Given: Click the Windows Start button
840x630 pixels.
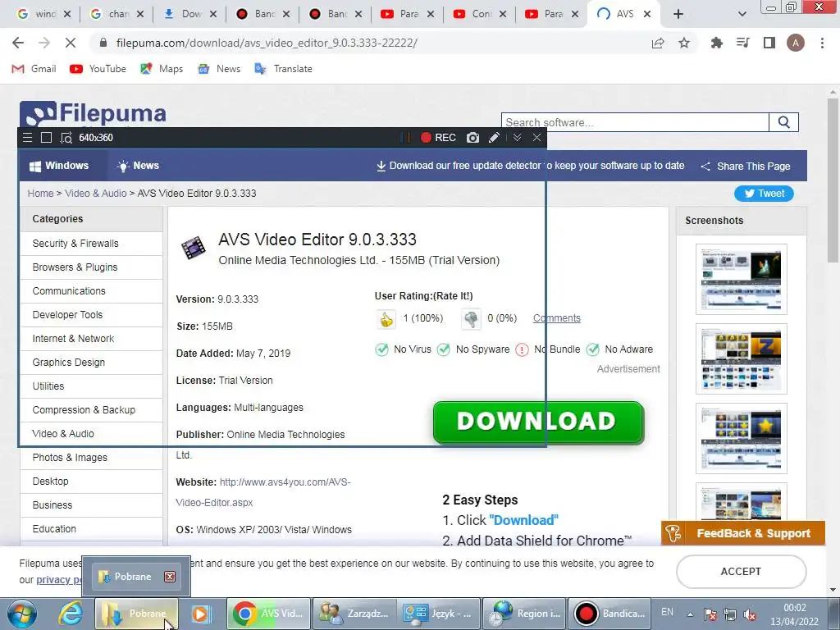Looking at the screenshot, I should (22, 614).
